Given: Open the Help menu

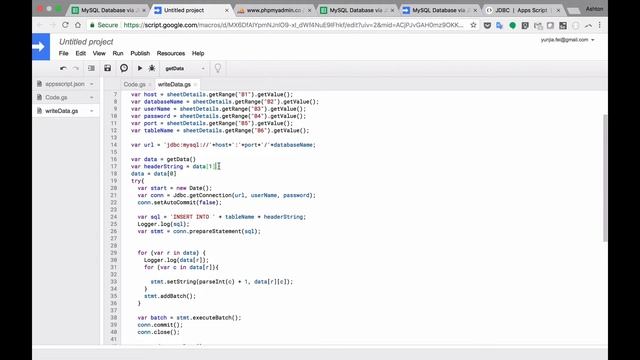Looking at the screenshot, I should (198, 53).
